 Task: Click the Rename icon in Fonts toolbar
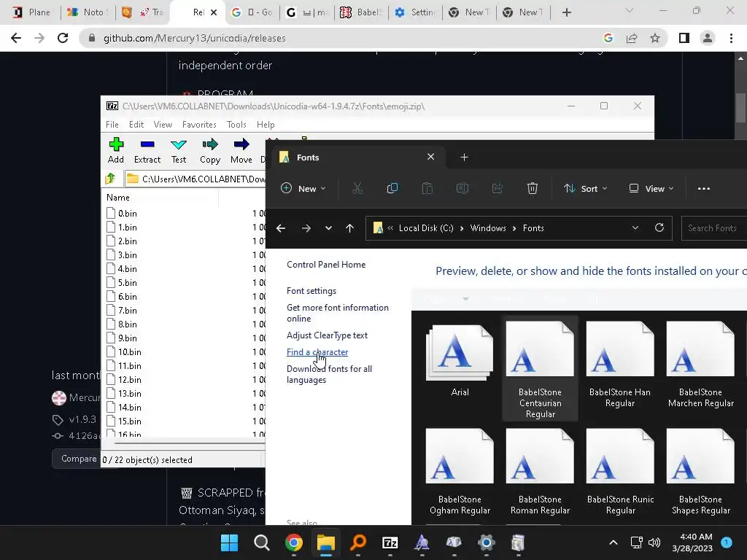pos(462,189)
